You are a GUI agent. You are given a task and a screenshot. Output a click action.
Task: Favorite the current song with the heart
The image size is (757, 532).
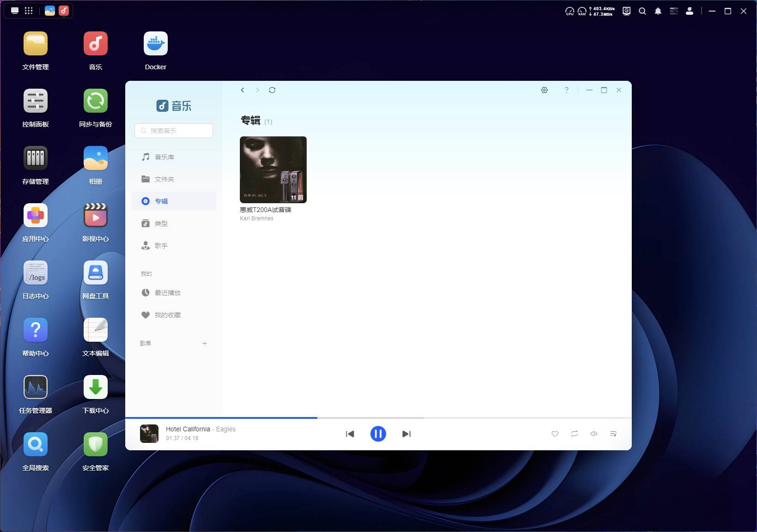(x=555, y=434)
